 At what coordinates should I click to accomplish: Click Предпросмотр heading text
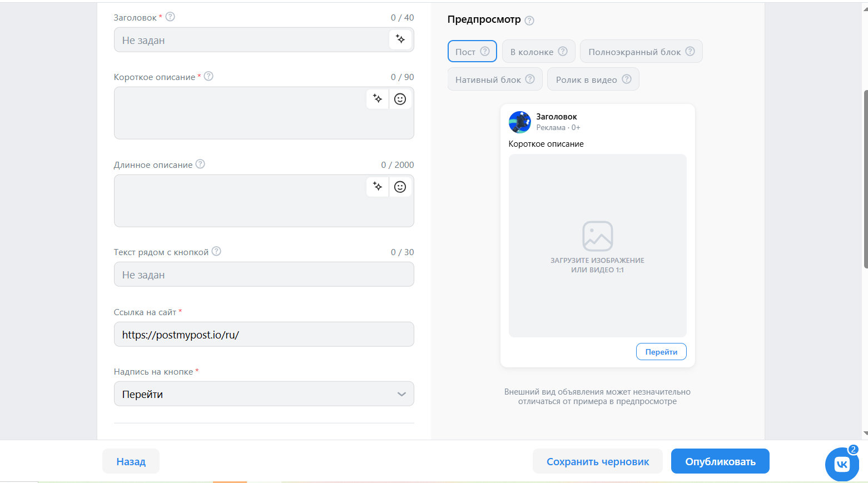(x=484, y=19)
